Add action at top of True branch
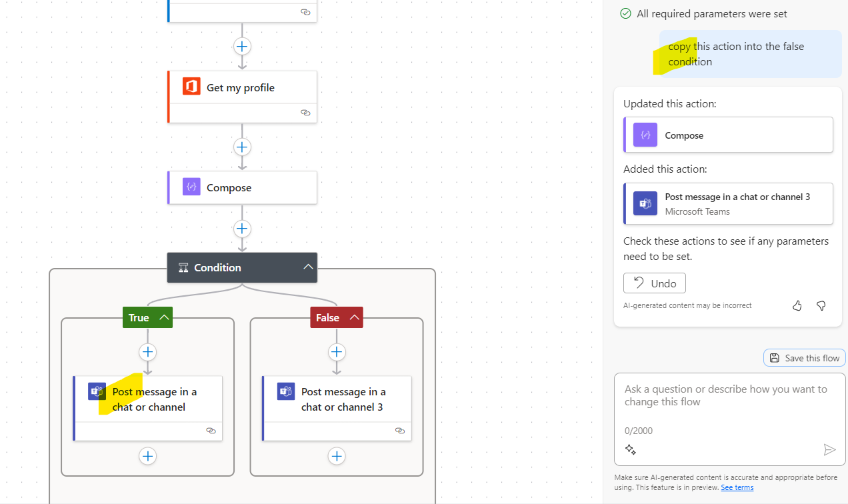 coord(148,352)
